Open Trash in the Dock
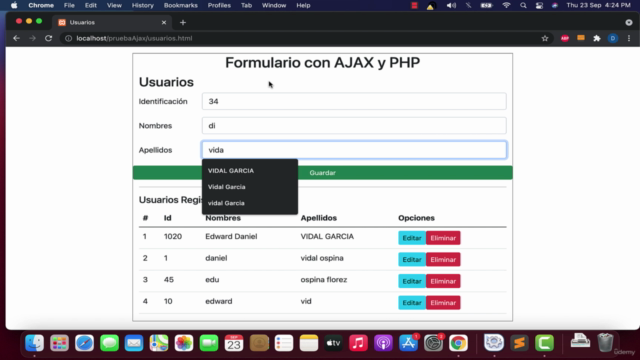 605,342
